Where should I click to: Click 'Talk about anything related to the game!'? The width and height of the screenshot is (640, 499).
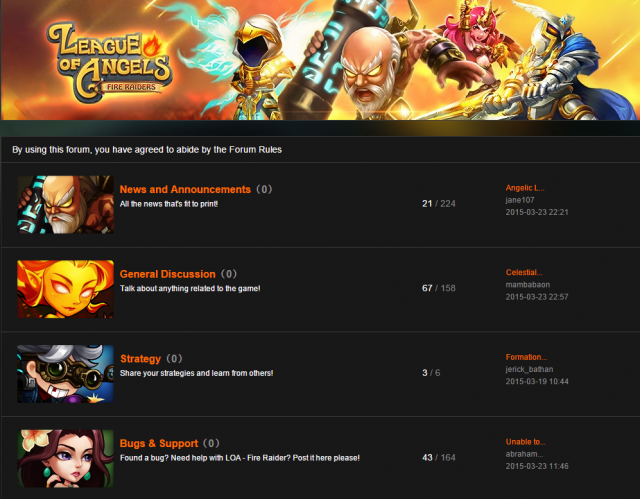tap(190, 288)
